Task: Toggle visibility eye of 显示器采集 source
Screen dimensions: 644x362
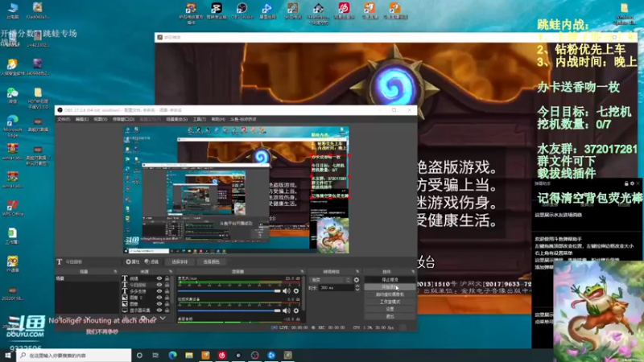Action: point(159,311)
